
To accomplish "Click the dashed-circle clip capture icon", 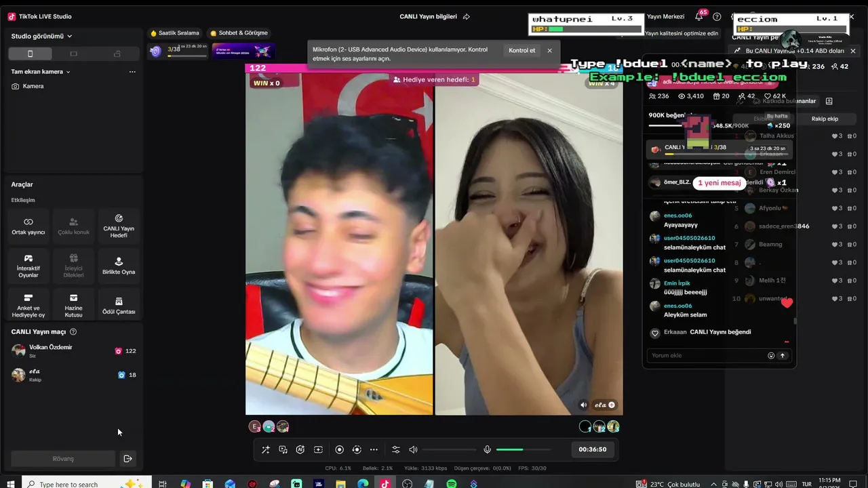I will [x=357, y=449].
